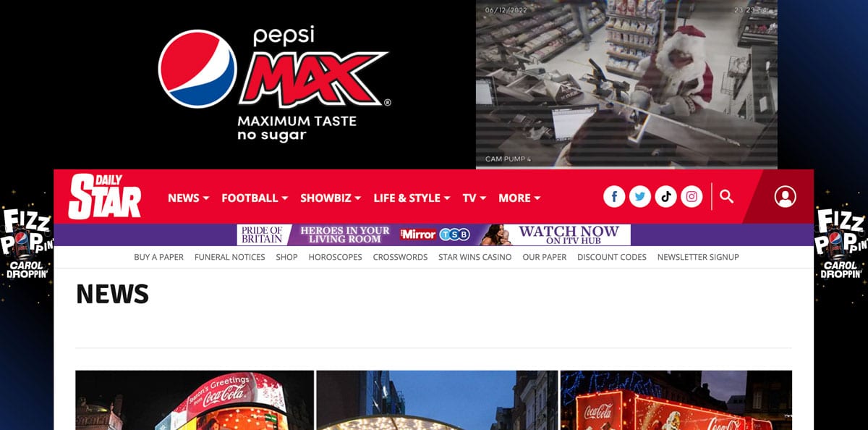Click the search magnifier icon
Screen dimensions: 868x430
[x=727, y=196]
